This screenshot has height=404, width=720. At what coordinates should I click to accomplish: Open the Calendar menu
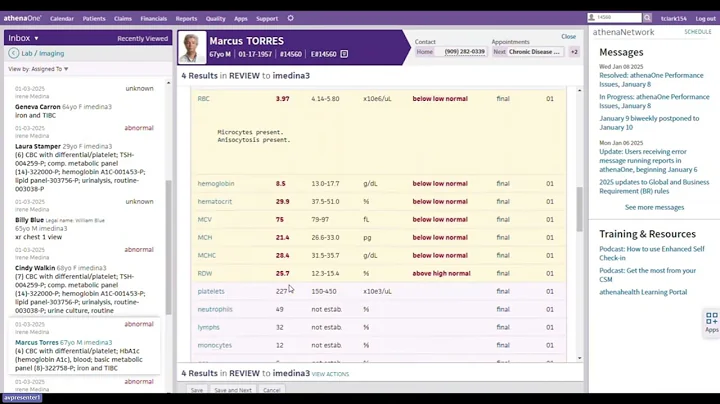tap(62, 19)
